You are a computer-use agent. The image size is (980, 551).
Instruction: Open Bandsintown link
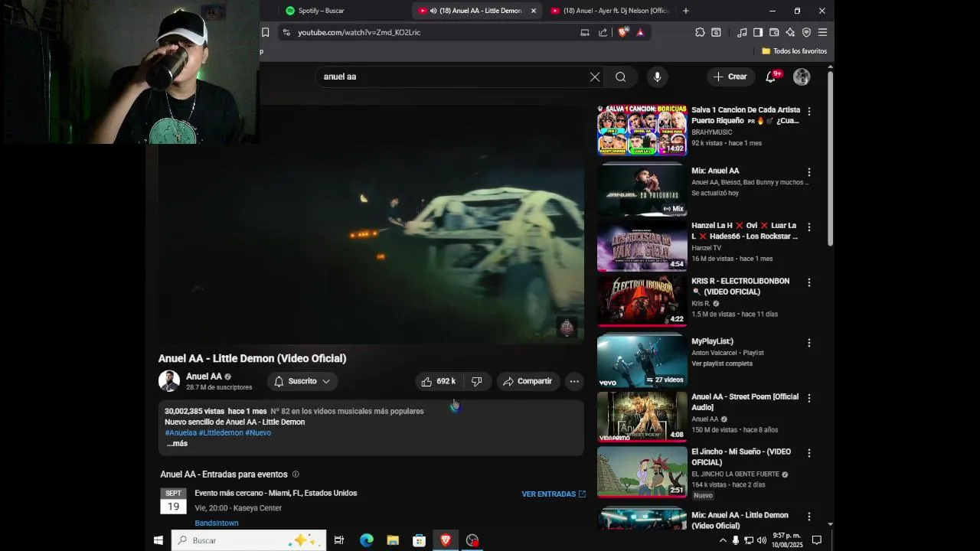pos(217,523)
